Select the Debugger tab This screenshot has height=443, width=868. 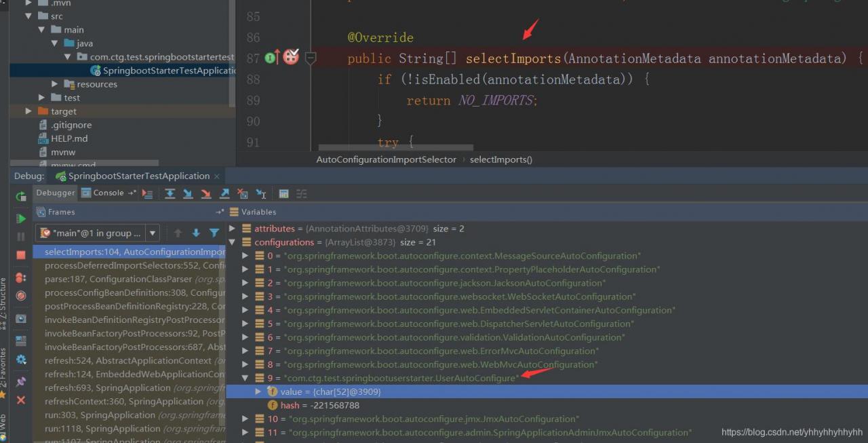tap(56, 193)
